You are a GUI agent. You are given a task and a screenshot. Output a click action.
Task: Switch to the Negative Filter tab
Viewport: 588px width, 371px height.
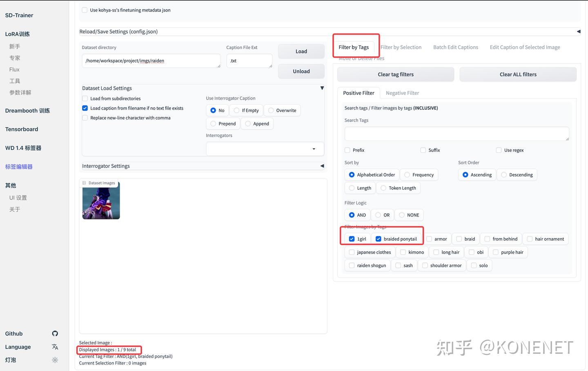pos(402,93)
